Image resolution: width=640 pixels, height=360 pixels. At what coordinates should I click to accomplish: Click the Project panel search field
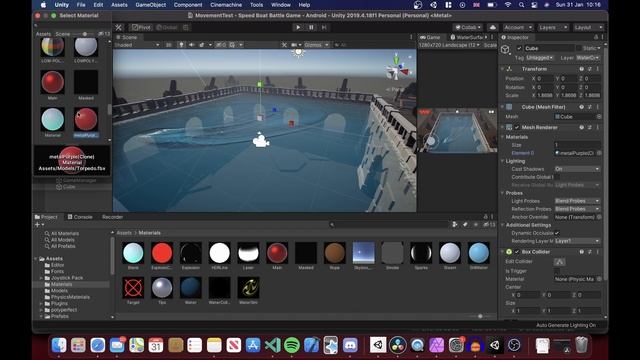tap(389, 224)
